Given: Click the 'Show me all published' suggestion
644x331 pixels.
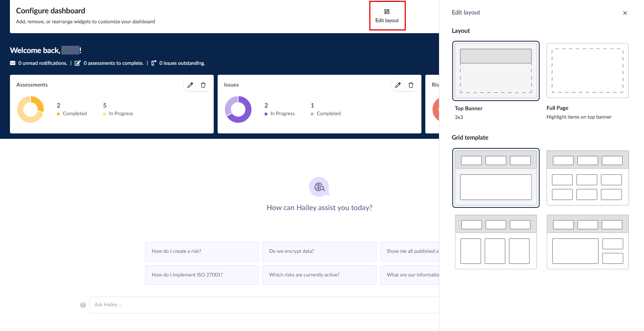Looking at the screenshot, I should point(410,251).
